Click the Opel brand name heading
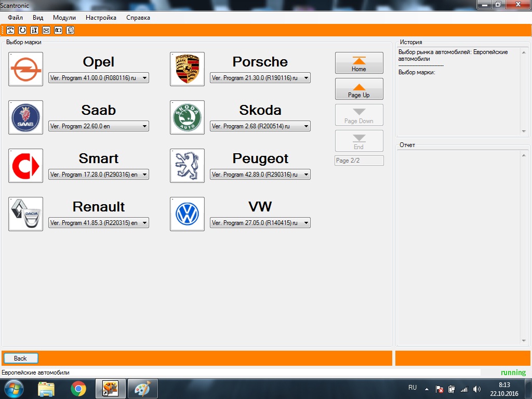 98,62
